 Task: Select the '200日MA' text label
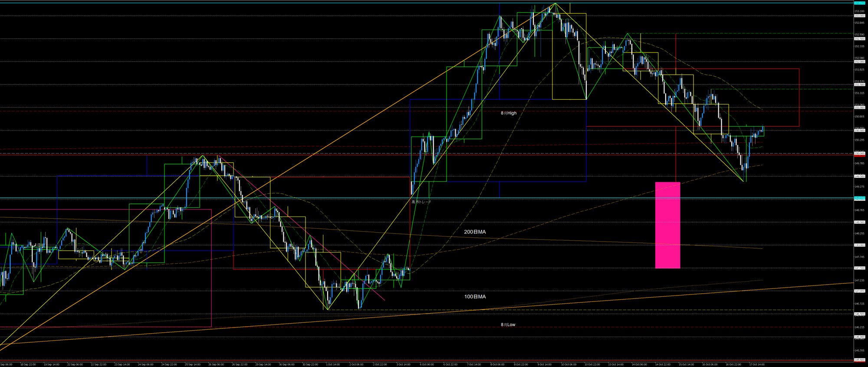pos(475,232)
